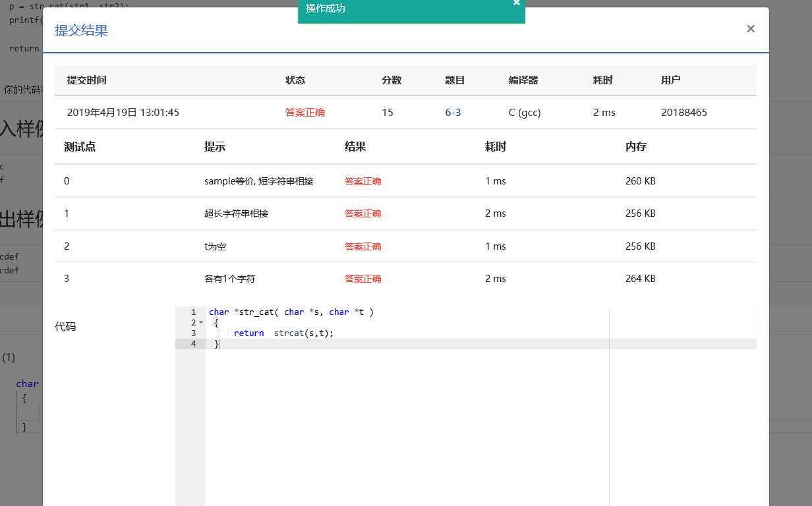
Task: Click memory value 264 KB
Action: pyautogui.click(x=641, y=279)
